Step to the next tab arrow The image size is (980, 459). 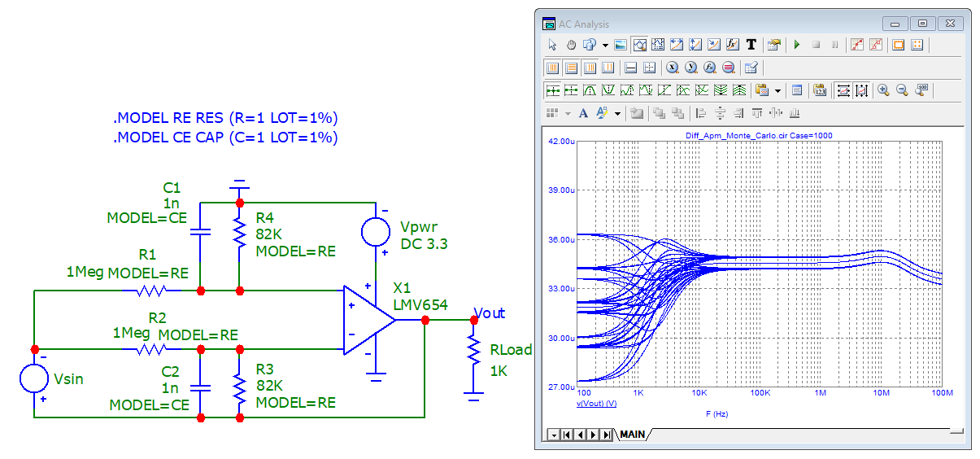tap(591, 435)
